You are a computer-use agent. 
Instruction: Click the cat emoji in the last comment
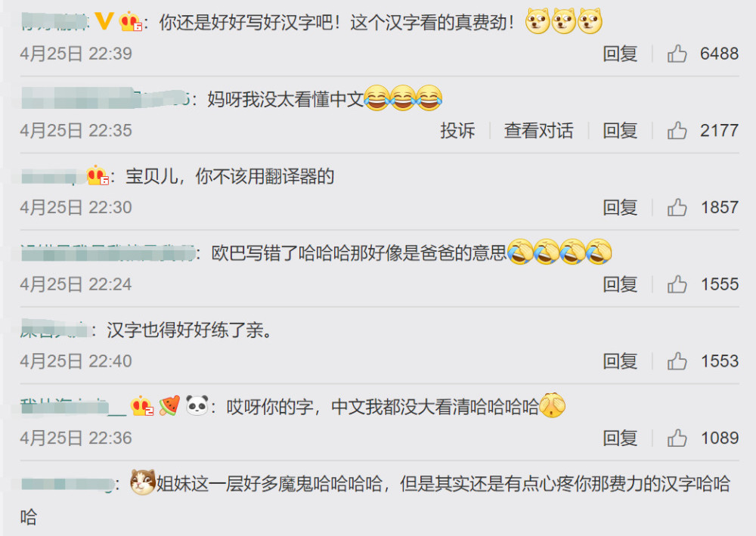[x=143, y=482]
